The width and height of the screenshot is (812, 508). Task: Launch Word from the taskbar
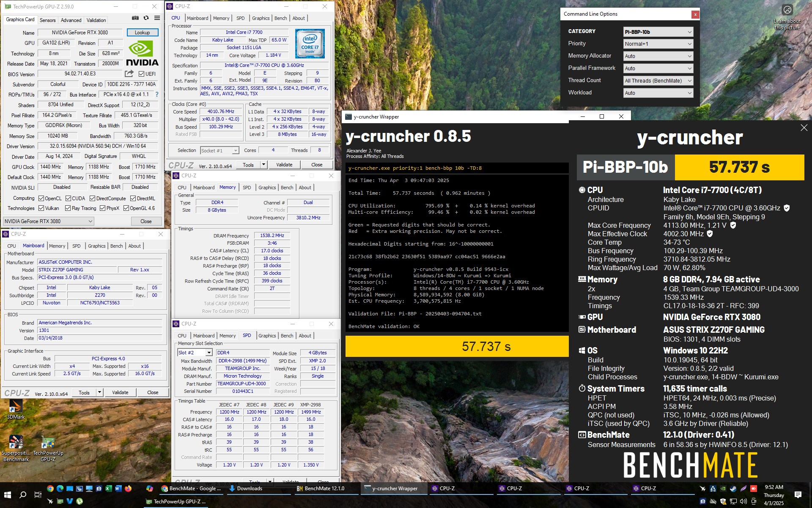[x=118, y=489]
